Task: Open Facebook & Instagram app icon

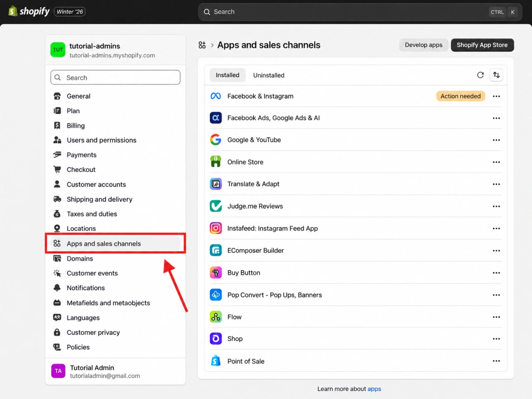Action: (215, 96)
